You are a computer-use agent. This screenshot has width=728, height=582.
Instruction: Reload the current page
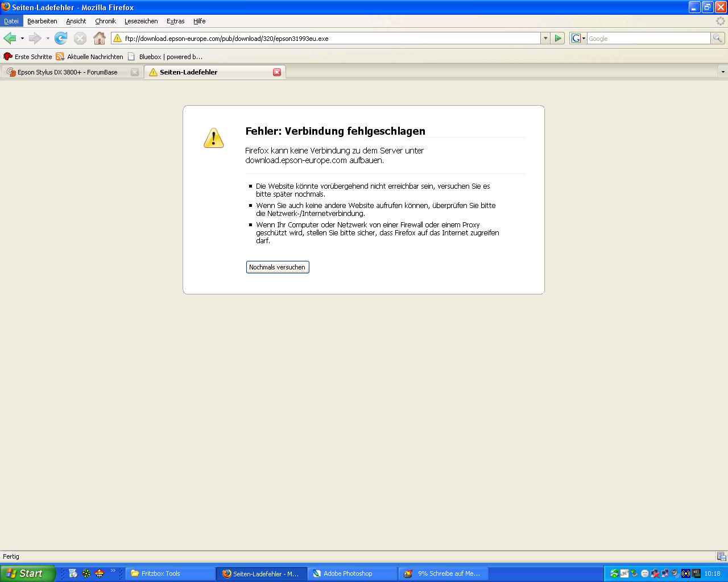point(61,38)
